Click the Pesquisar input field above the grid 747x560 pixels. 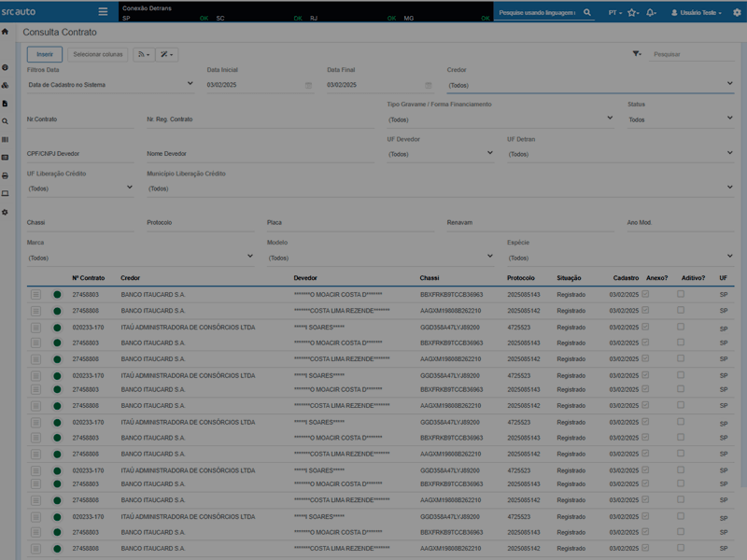[691, 56]
